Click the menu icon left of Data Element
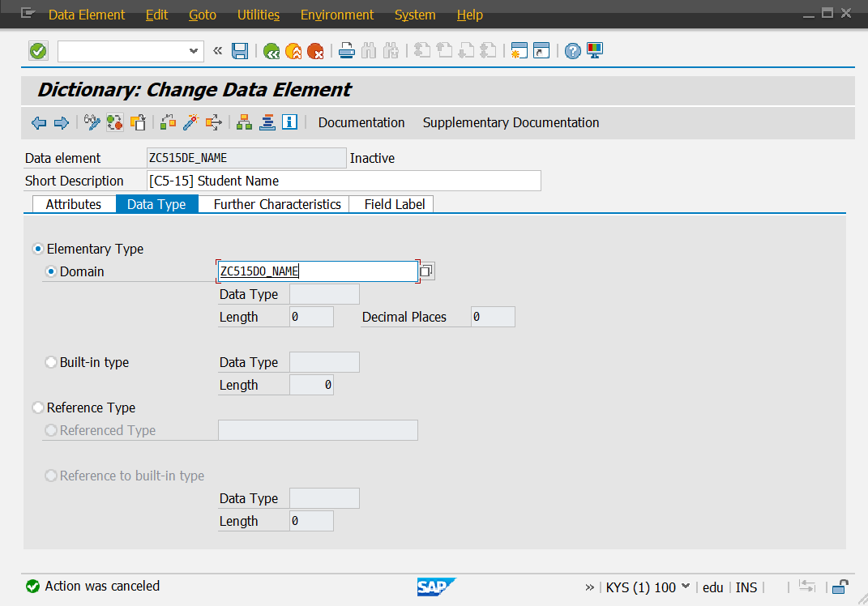This screenshot has height=606, width=868. [28, 14]
